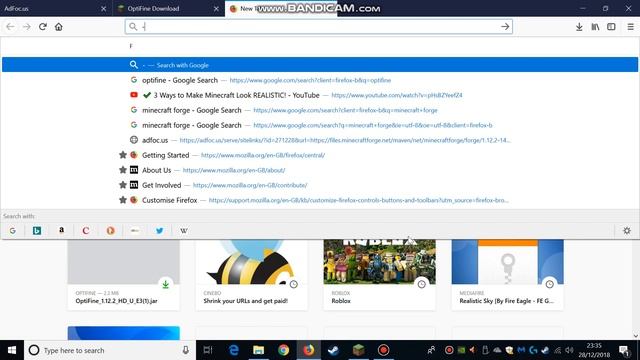Launch Microsoft Edge from the taskbar
The width and height of the screenshot is (640, 360).
[233, 350]
